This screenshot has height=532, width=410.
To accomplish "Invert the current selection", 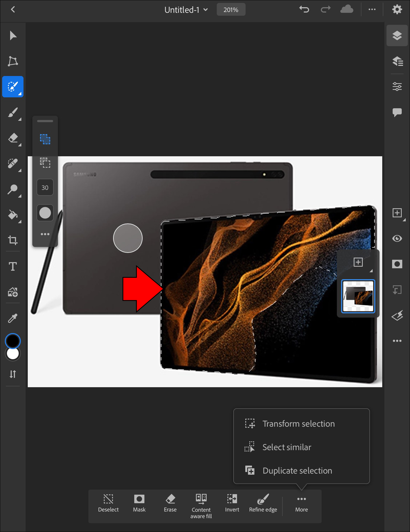I will [x=232, y=503].
